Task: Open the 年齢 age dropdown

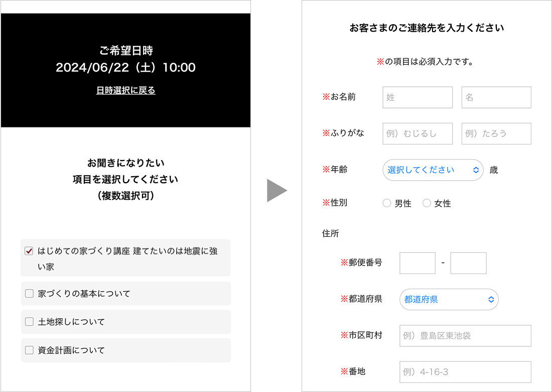Action: 432,170
